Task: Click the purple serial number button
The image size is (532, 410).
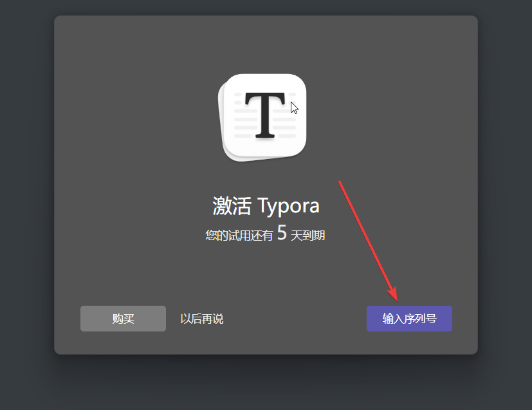Action: [409, 319]
